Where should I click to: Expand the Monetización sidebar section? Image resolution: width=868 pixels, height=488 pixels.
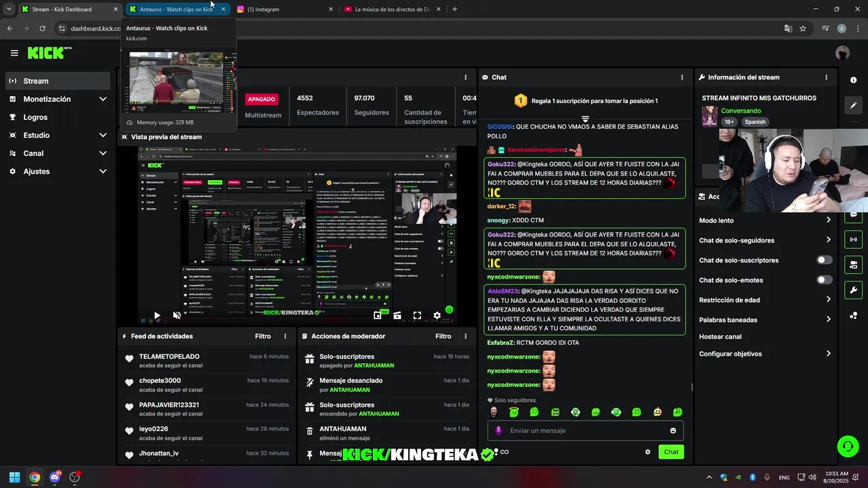point(58,99)
